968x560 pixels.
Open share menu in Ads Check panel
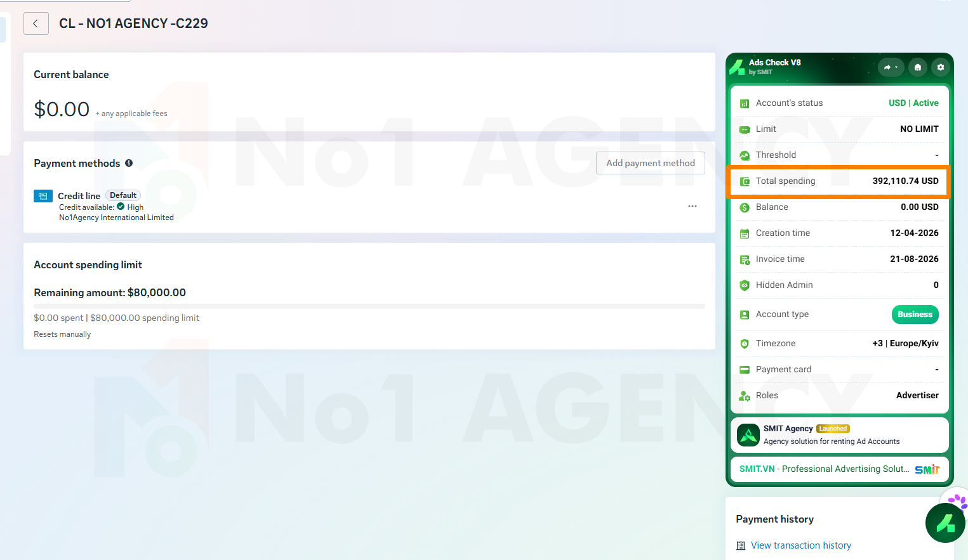[891, 67]
